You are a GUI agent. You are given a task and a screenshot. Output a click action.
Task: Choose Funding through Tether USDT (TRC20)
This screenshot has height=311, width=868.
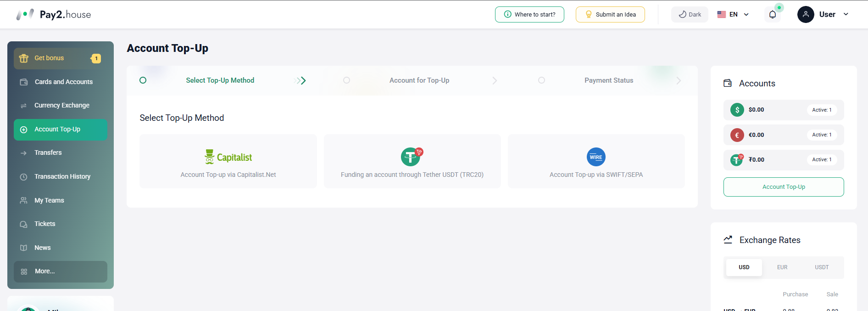[412, 161]
